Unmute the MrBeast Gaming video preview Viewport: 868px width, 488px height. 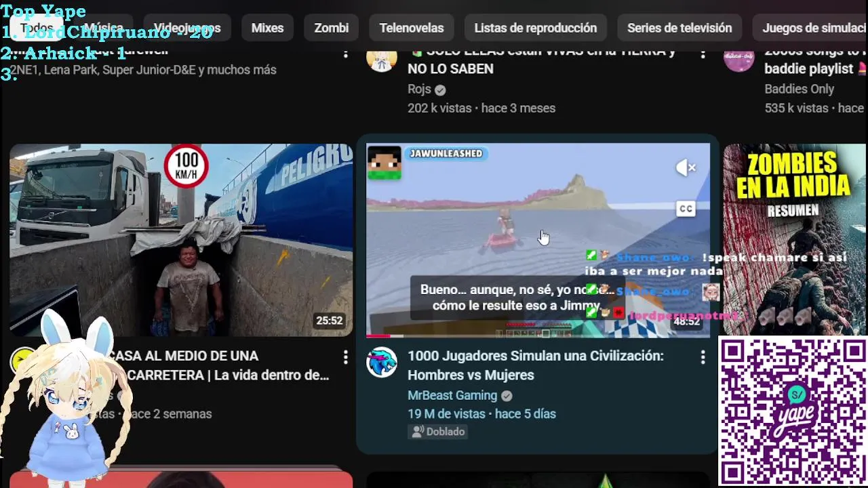pyautogui.click(x=686, y=167)
